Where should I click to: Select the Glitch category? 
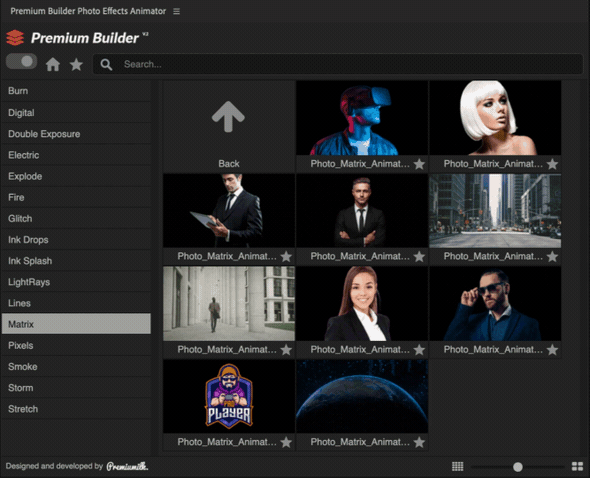76,218
